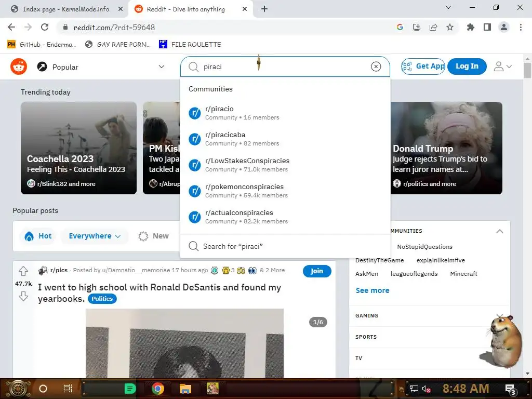Collapse the communities section chevron
532x399 pixels.
point(499,231)
